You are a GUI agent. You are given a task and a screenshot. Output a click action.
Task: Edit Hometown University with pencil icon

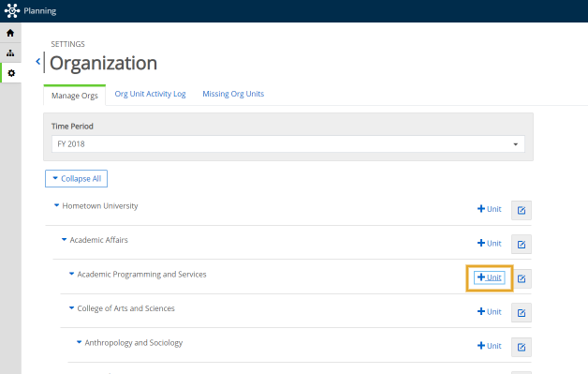pyautogui.click(x=522, y=210)
